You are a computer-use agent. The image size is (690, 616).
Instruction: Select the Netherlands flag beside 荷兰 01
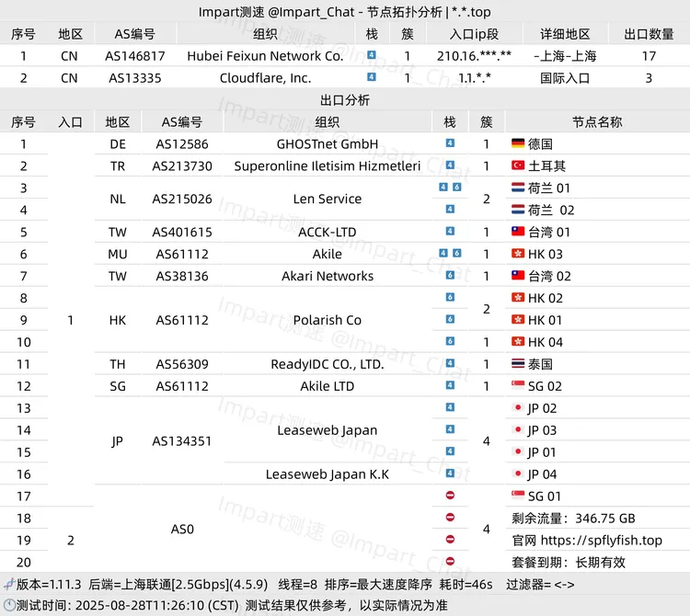(517, 188)
